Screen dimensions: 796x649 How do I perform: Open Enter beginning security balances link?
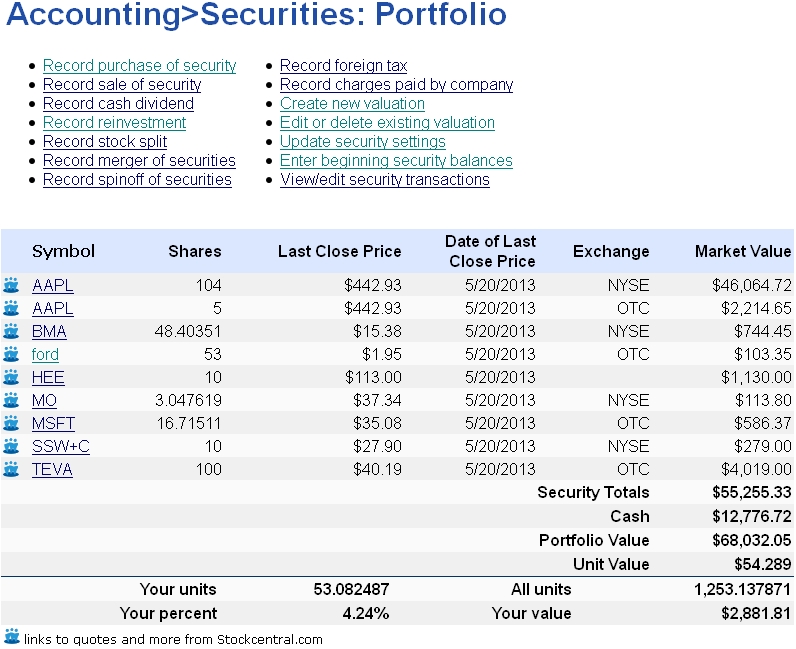pyautogui.click(x=396, y=160)
